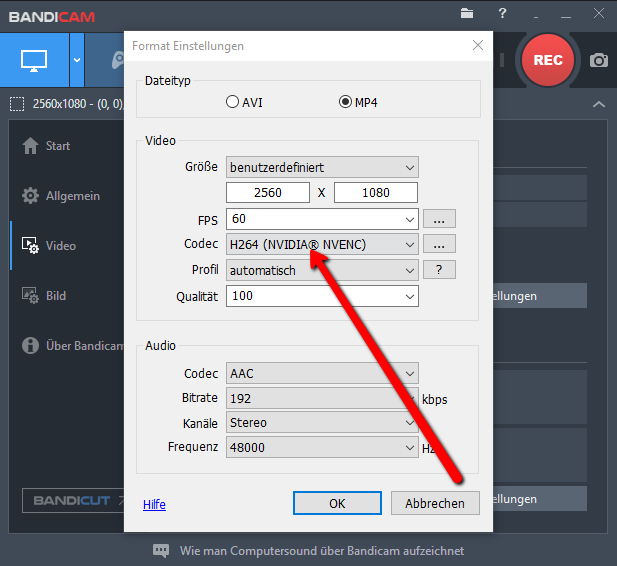Click the speech bubble icon at bottom
The height and width of the screenshot is (566, 617).
click(161, 550)
